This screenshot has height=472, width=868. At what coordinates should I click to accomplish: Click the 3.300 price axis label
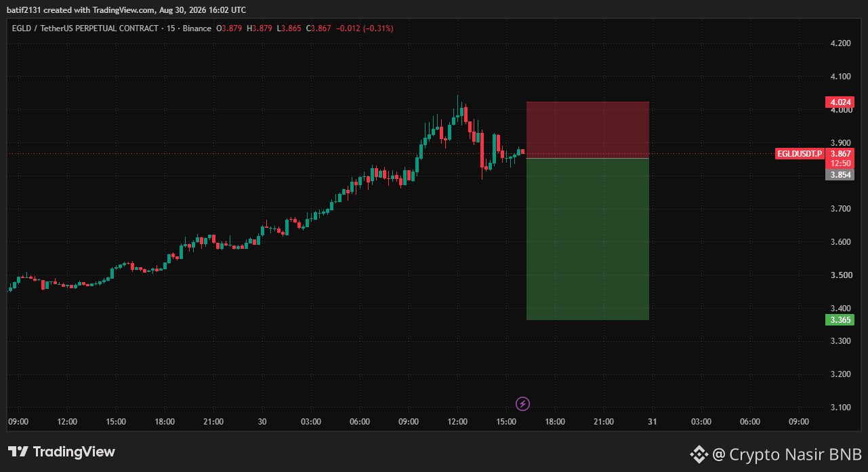tap(840, 341)
